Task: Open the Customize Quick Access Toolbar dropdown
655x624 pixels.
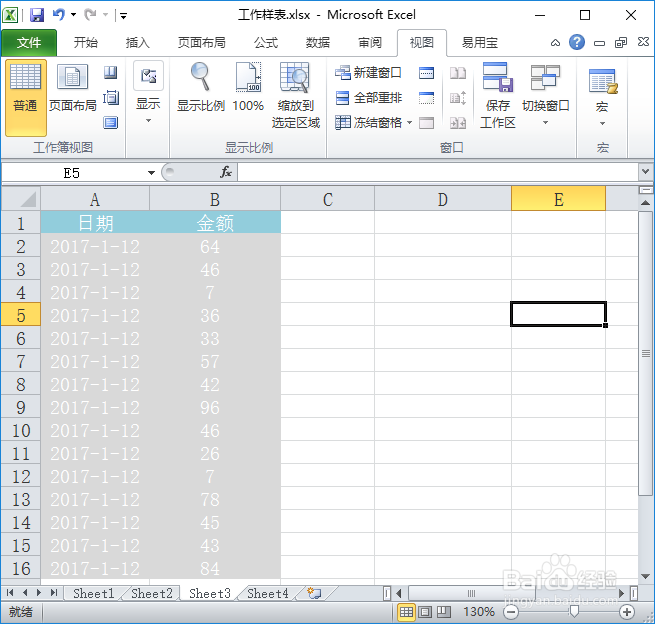Action: pos(123,16)
